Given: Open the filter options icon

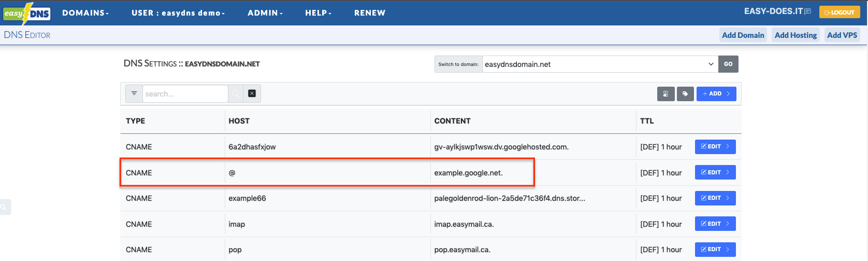Looking at the screenshot, I should coord(134,93).
